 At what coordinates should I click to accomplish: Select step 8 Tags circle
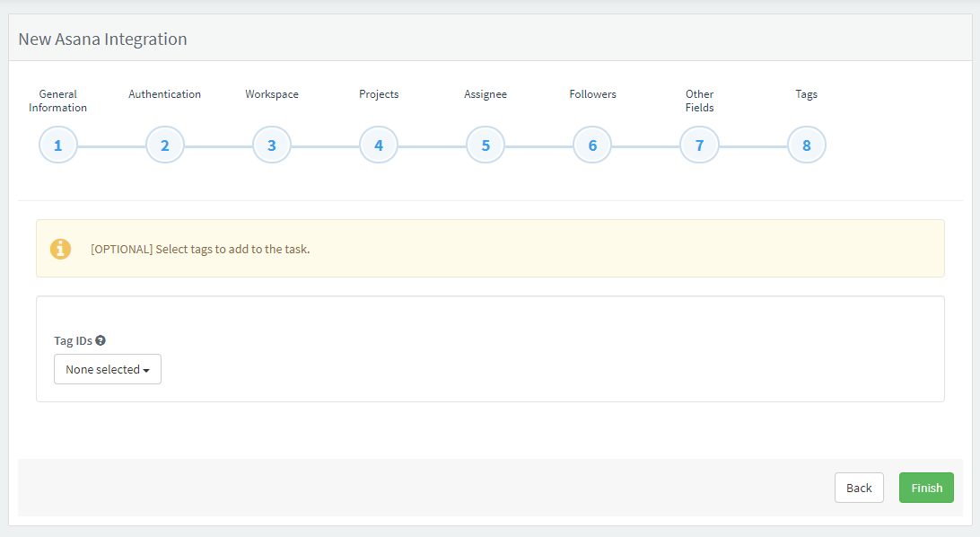[806, 145]
